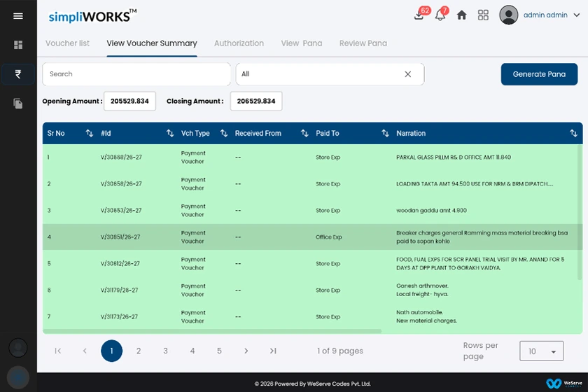Expand the admin admin account menu chevron
The image size is (588, 392).
[577, 15]
